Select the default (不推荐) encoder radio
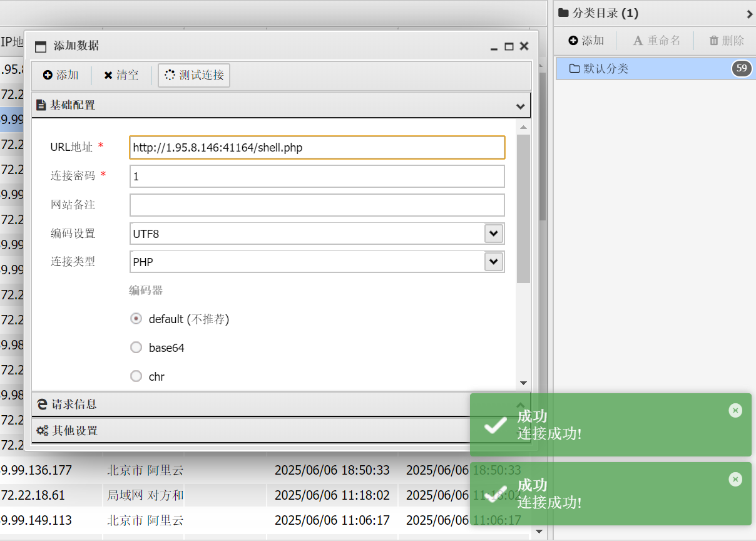The image size is (756, 541). pos(136,319)
